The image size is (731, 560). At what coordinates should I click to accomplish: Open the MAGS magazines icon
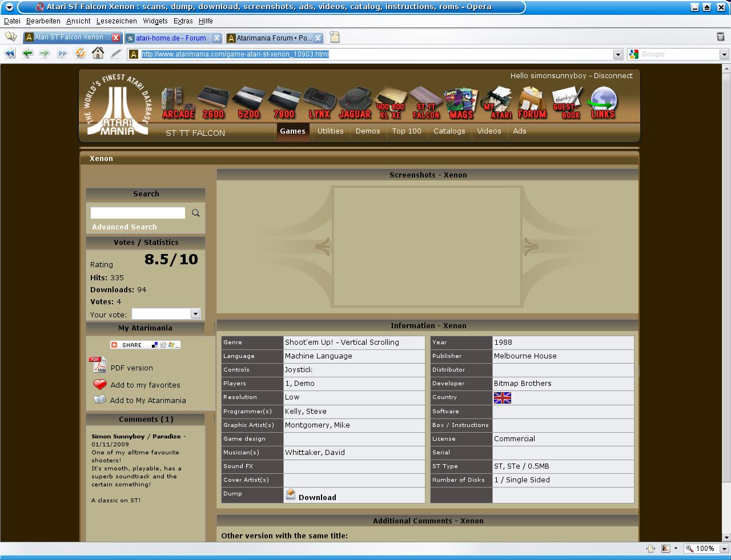461,103
